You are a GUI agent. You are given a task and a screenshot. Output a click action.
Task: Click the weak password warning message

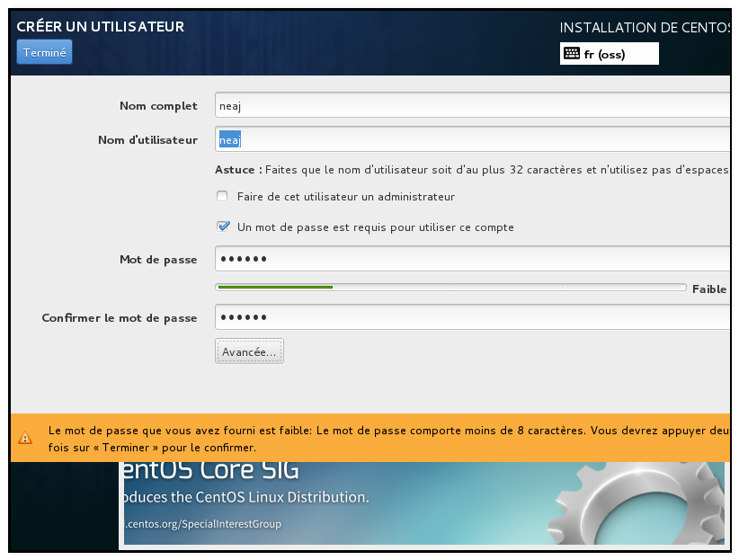[388, 439]
